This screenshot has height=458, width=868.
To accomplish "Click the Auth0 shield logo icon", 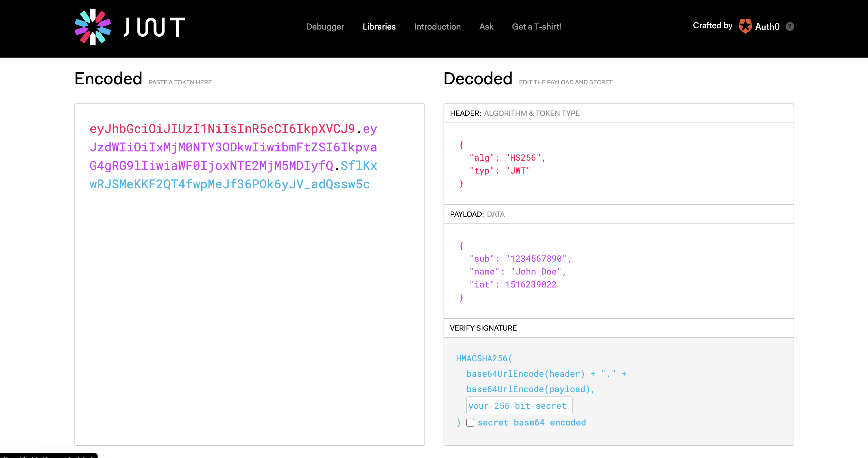I will [x=745, y=26].
